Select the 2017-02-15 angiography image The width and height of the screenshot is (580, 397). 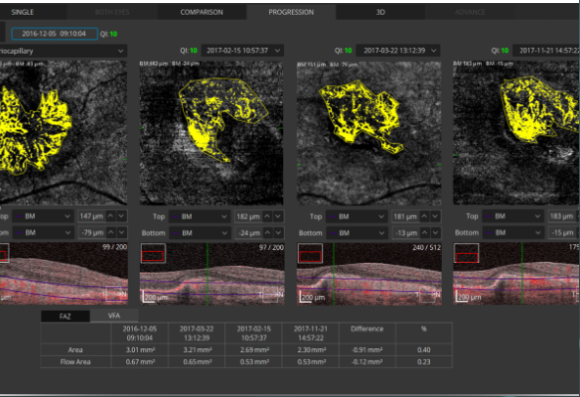pos(212,133)
